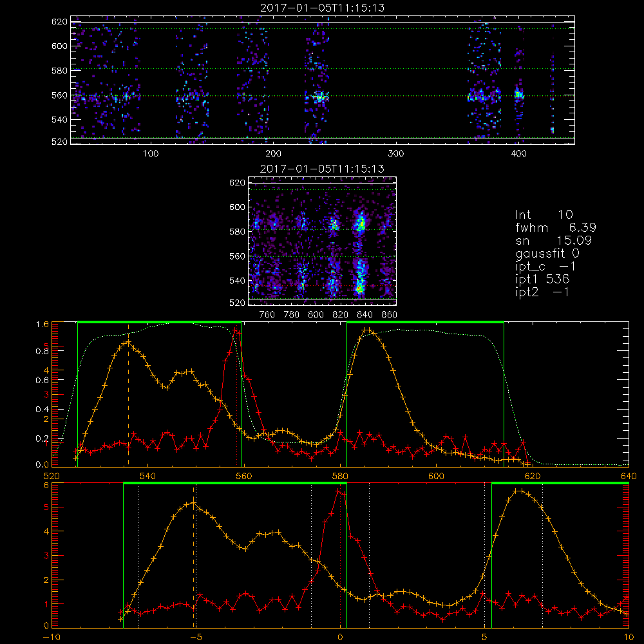Screen dimensions: 644x644
Task: Click the -10 label on bottom plot axis
Action: pyautogui.click(x=52, y=638)
